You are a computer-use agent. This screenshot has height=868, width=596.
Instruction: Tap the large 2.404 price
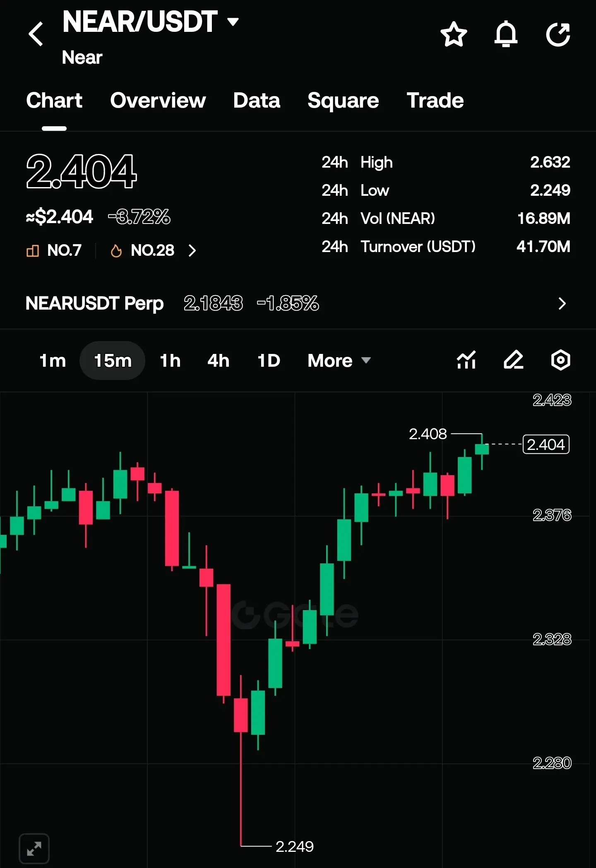(81, 171)
